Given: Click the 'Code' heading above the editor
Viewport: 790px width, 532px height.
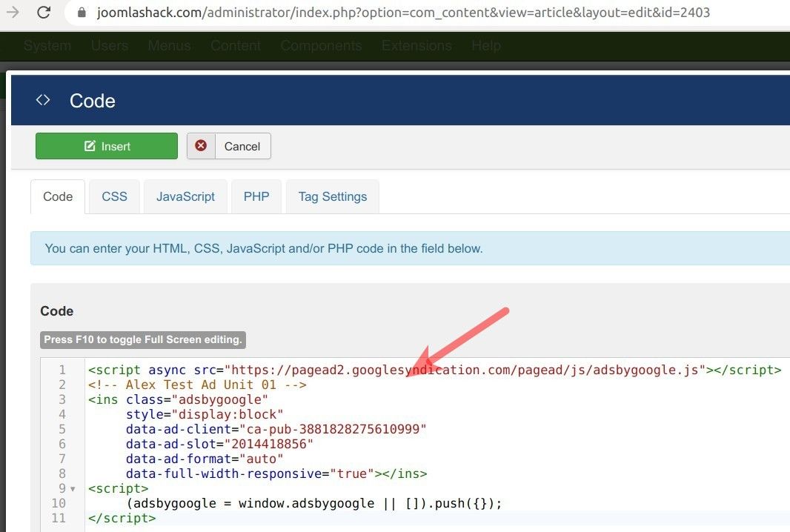Looking at the screenshot, I should click(57, 311).
